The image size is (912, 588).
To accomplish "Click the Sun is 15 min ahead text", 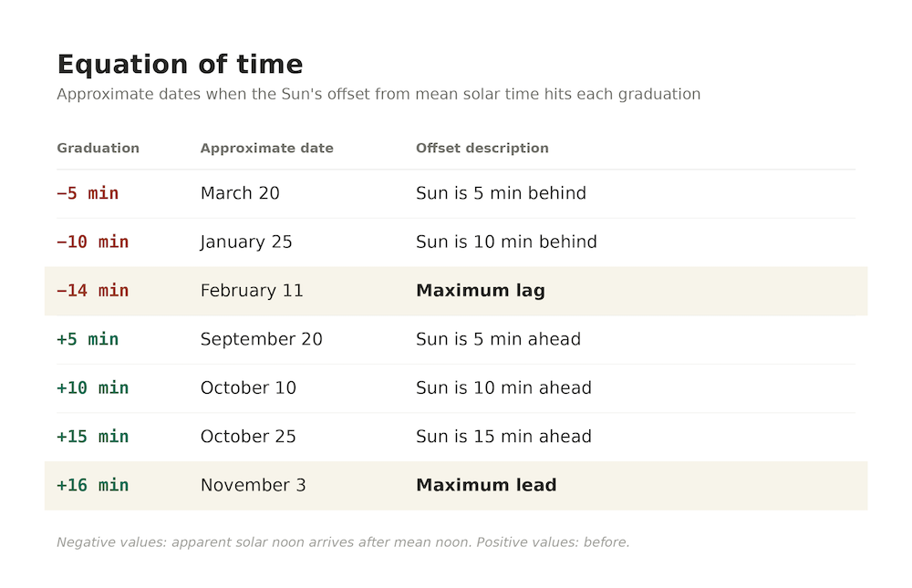I will coord(503,436).
